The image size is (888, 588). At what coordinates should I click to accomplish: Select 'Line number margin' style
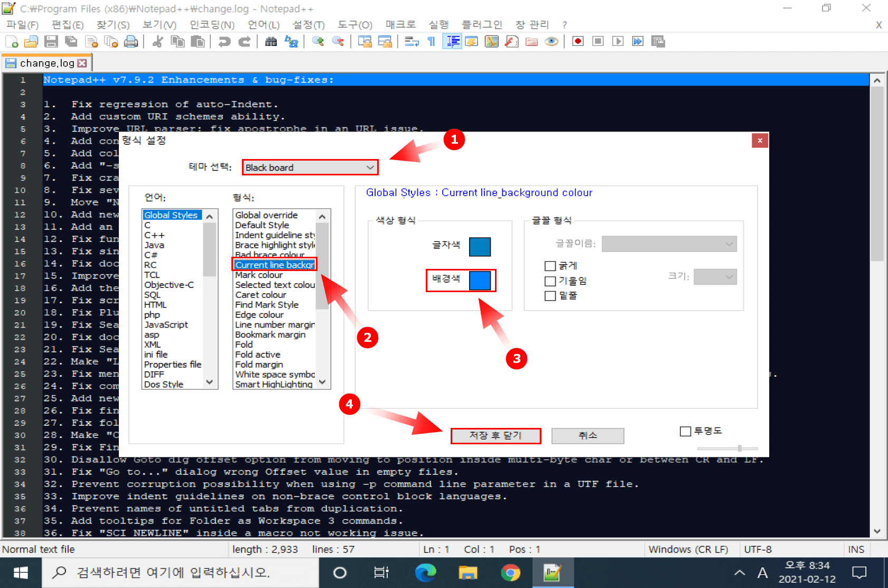tap(275, 325)
